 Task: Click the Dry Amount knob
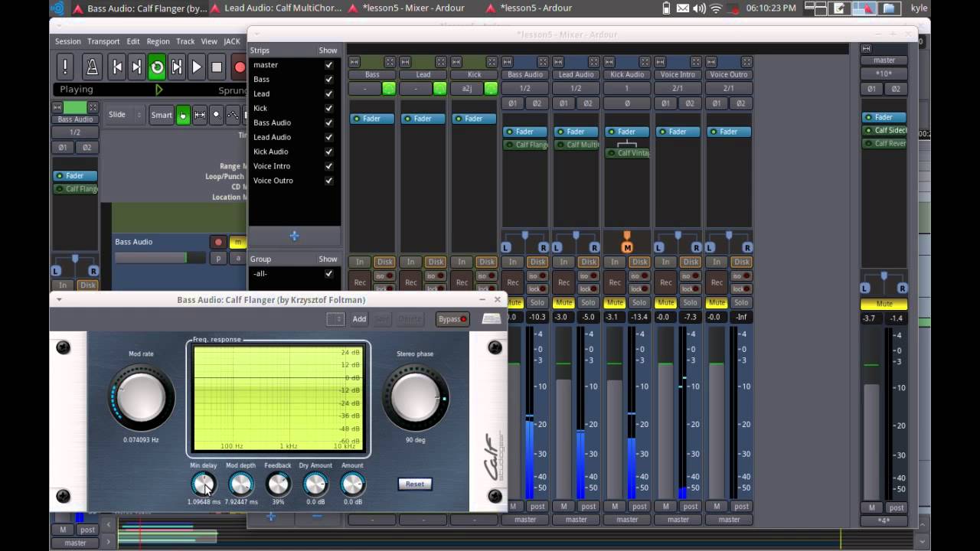click(x=315, y=484)
